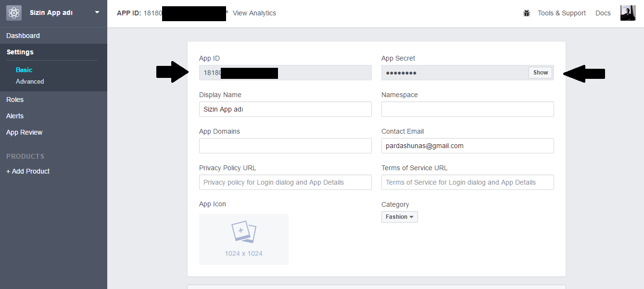
Task: Open App Review in sidebar
Action: click(x=25, y=132)
